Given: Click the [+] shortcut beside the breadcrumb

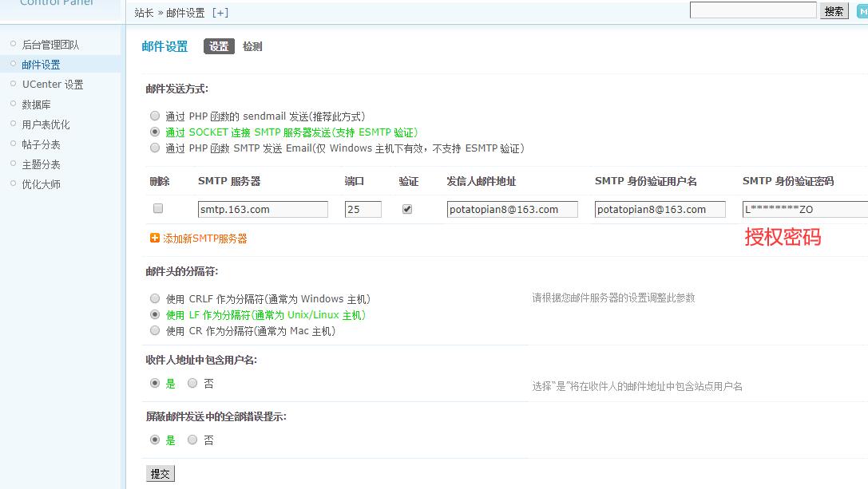Looking at the screenshot, I should (x=220, y=13).
